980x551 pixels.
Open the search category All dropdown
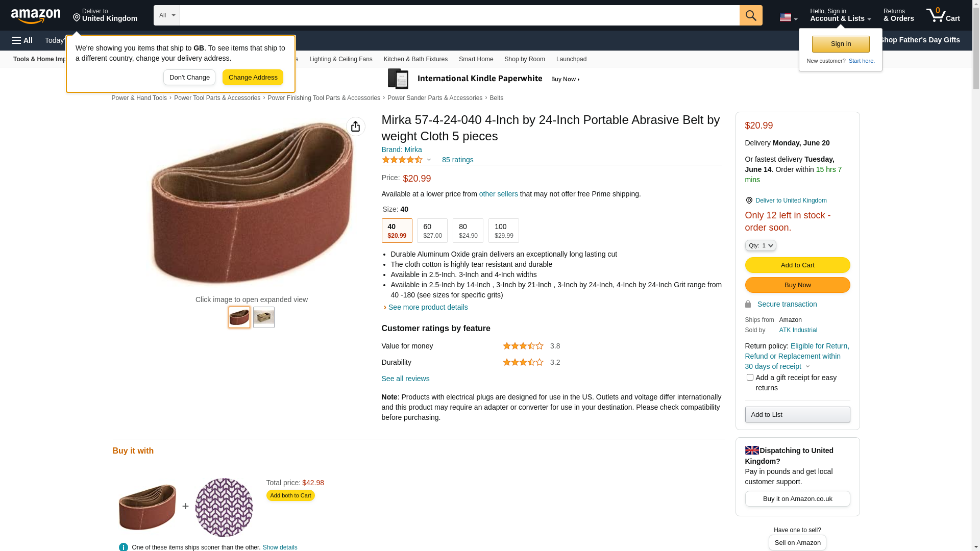[167, 15]
